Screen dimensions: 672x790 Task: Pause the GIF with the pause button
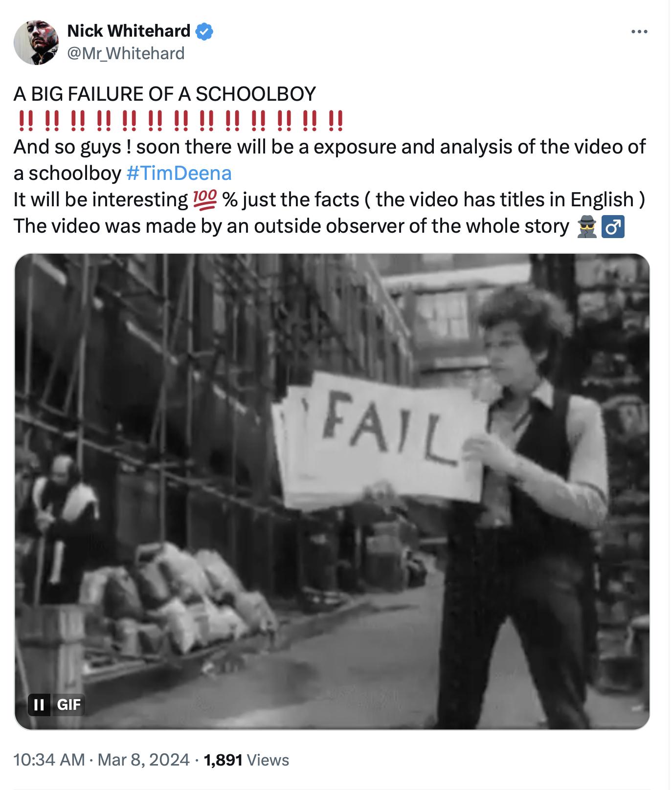39,704
